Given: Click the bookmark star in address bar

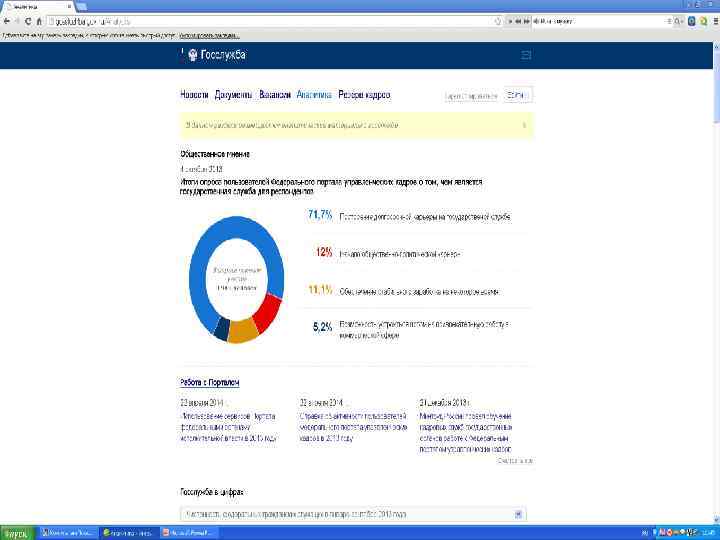Looking at the screenshot, I should pos(497,21).
